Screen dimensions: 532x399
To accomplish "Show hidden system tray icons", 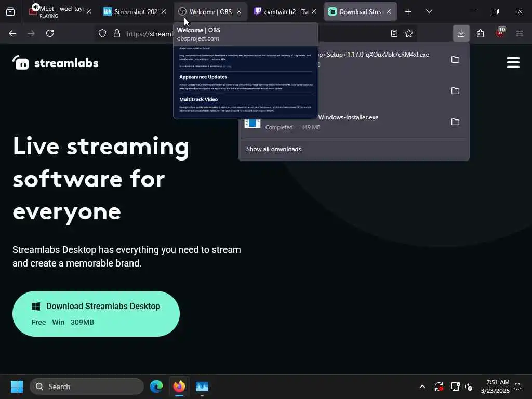I will pyautogui.click(x=422, y=387).
